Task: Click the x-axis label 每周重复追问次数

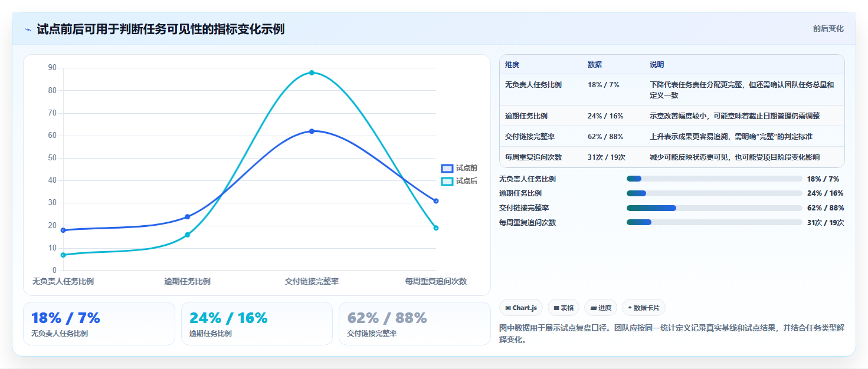Action: [436, 281]
